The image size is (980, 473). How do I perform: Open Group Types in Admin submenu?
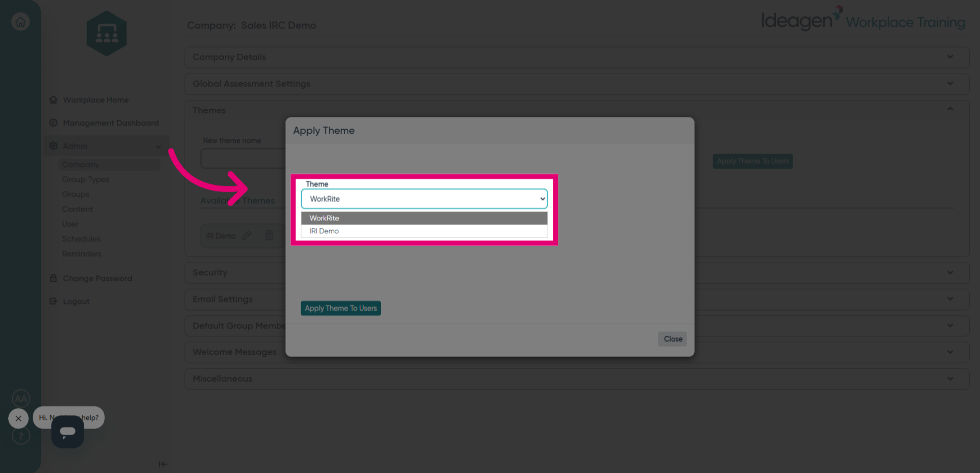coord(86,180)
